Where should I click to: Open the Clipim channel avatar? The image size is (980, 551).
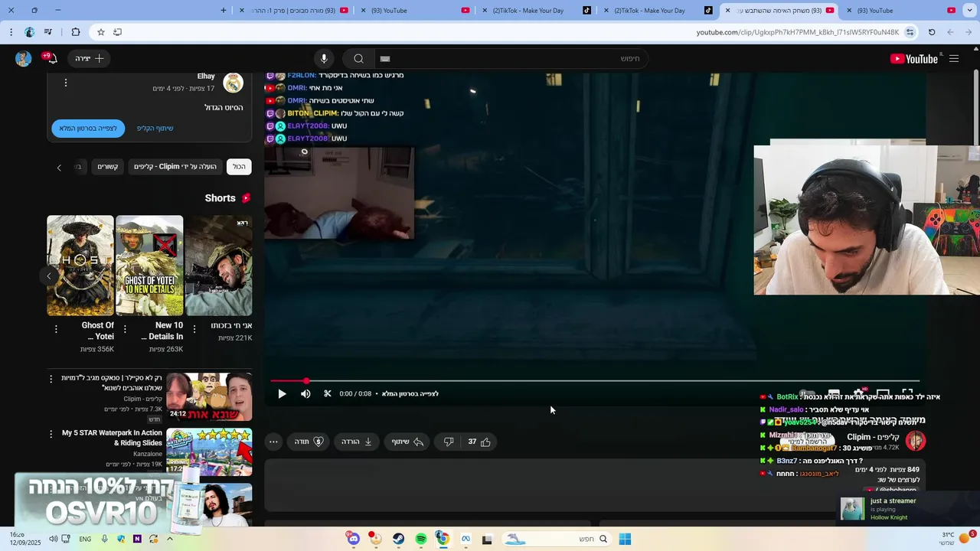(x=915, y=440)
